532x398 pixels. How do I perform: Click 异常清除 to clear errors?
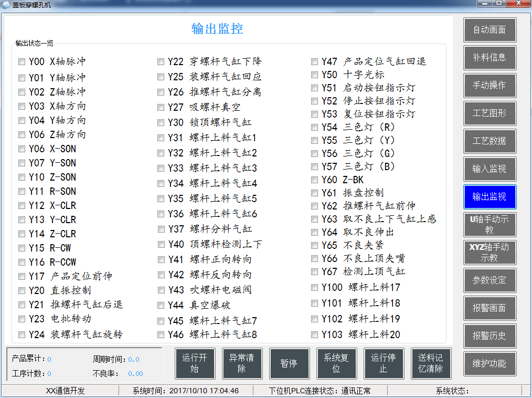242,363
